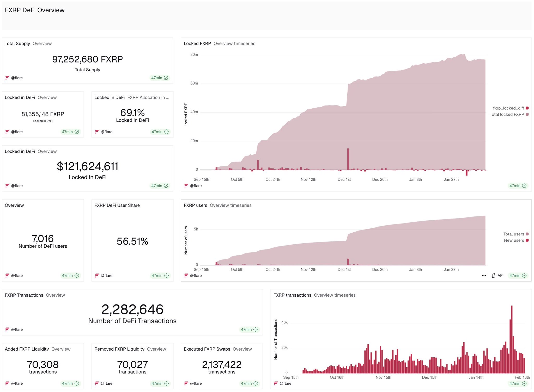This screenshot has height=392, width=534.
Task: Switch to Overview on FXRP Transactions panel
Action: (55, 295)
